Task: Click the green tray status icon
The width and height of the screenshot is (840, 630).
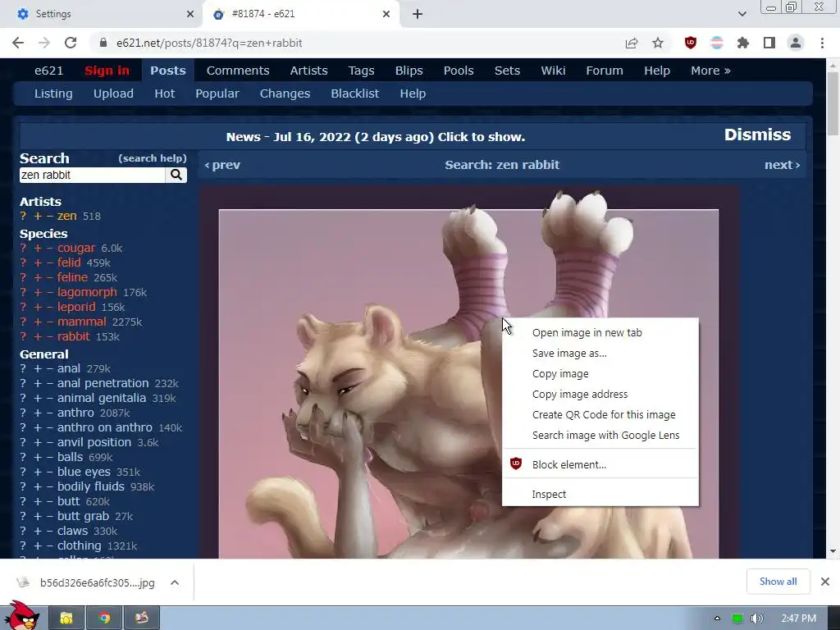Action: 737,619
